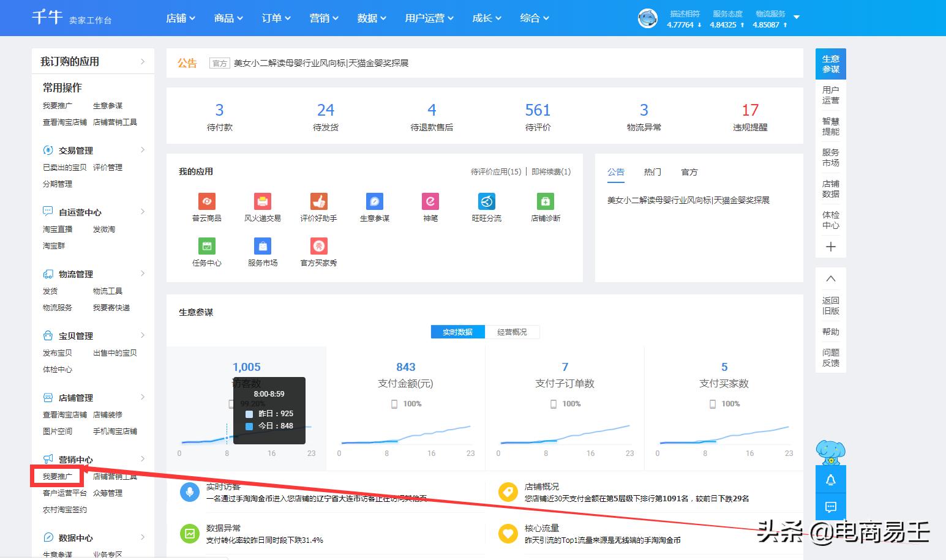Open the message chat icon bottom right

pyautogui.click(x=830, y=507)
